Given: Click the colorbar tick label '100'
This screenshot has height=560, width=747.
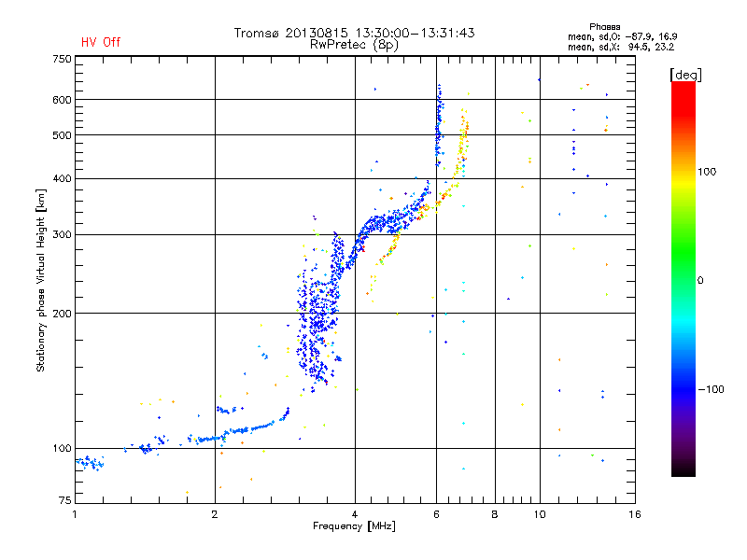Looking at the screenshot, I should pyautogui.click(x=707, y=172).
